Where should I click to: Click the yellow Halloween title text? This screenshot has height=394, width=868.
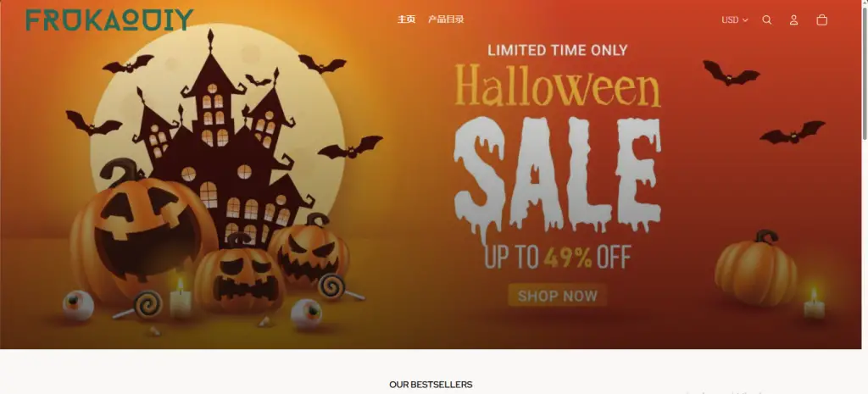tap(558, 86)
